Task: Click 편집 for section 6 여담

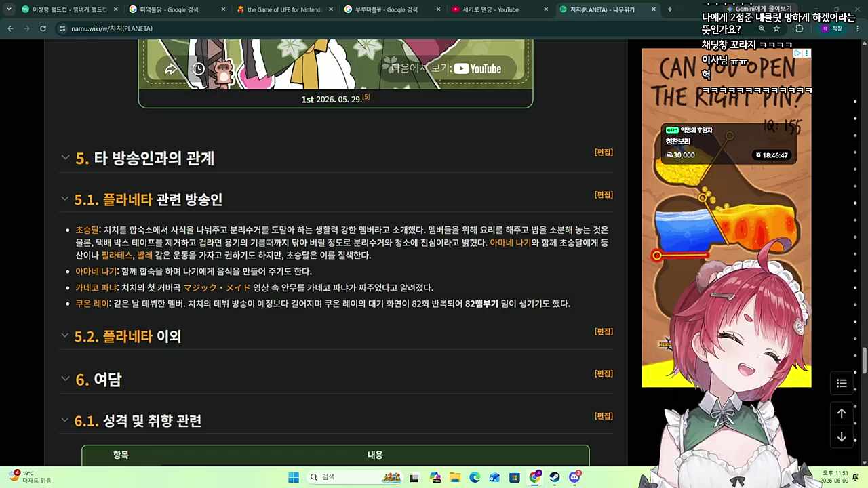Action: [x=604, y=373]
